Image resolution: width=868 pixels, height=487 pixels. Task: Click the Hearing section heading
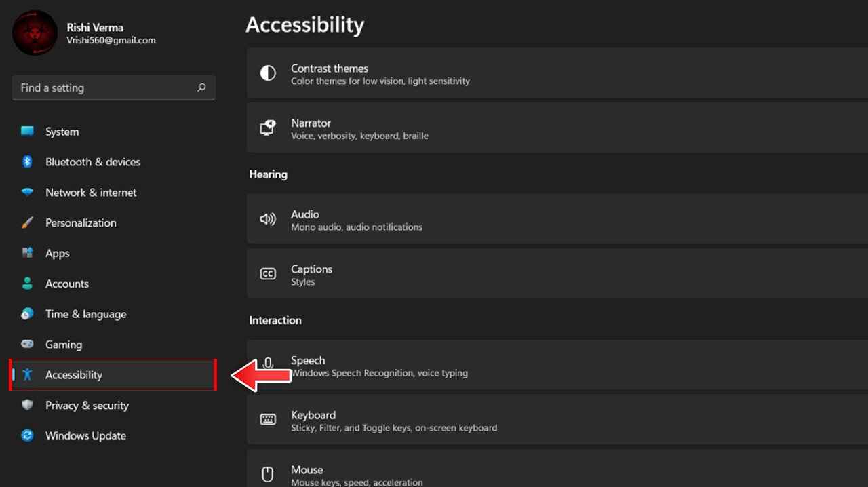[268, 174]
